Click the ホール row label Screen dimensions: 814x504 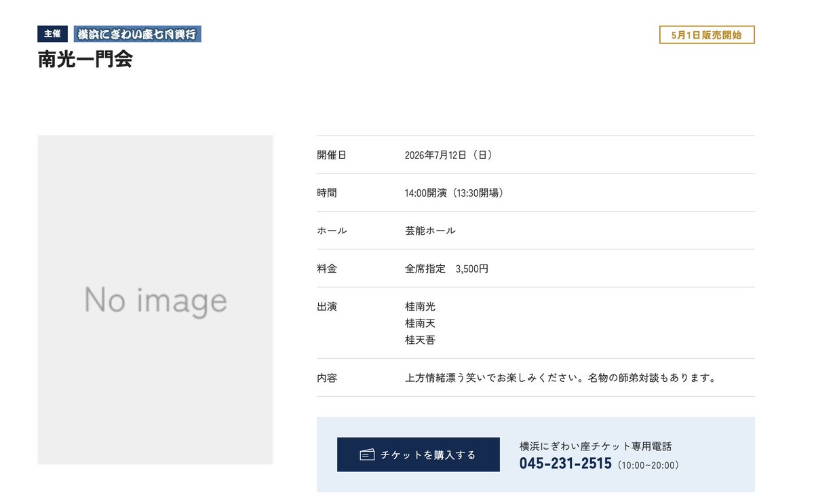coord(332,231)
